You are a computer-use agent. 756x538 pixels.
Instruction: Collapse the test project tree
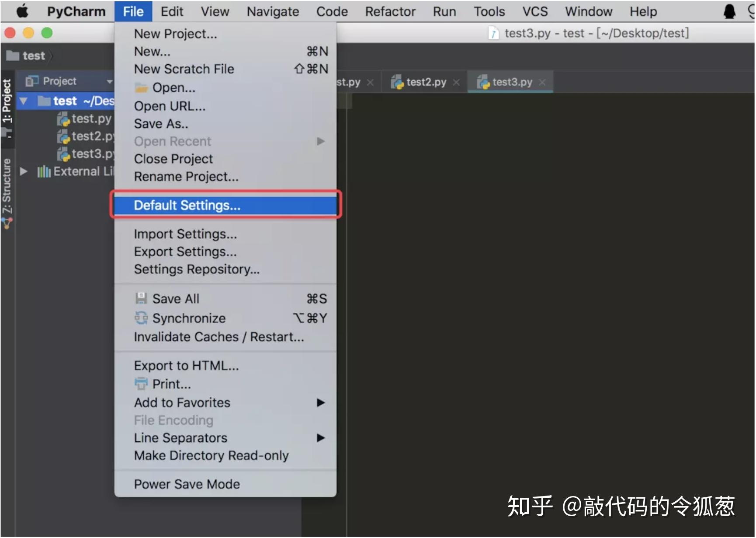(24, 101)
